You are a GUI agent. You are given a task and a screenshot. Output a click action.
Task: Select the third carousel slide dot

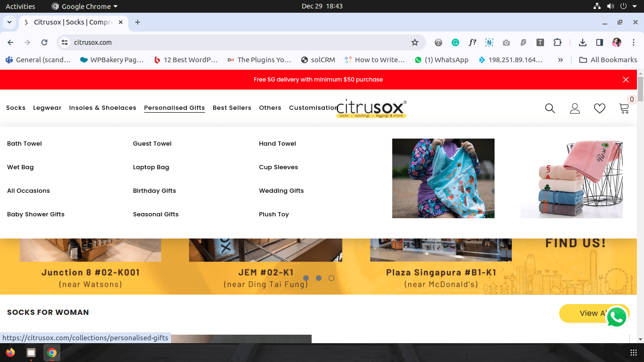(x=331, y=278)
